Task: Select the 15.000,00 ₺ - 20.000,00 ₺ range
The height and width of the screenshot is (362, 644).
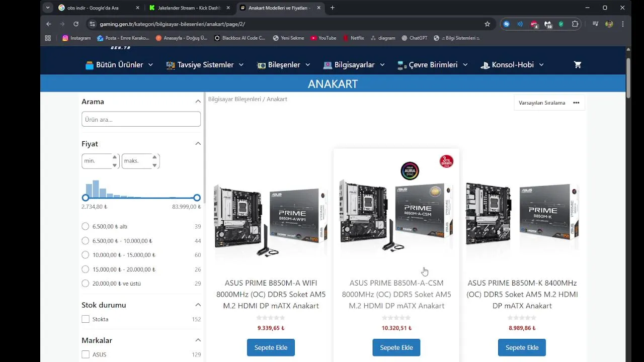Action: (x=85, y=269)
